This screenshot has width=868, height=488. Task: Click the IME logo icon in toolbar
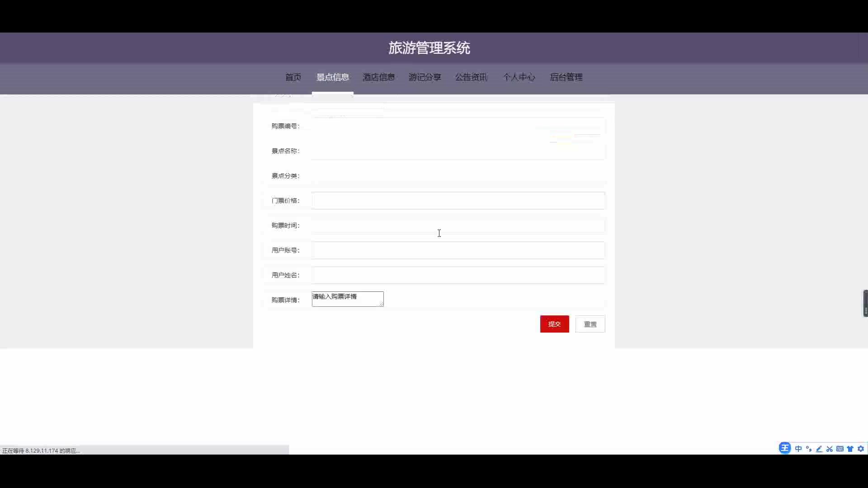click(x=785, y=448)
